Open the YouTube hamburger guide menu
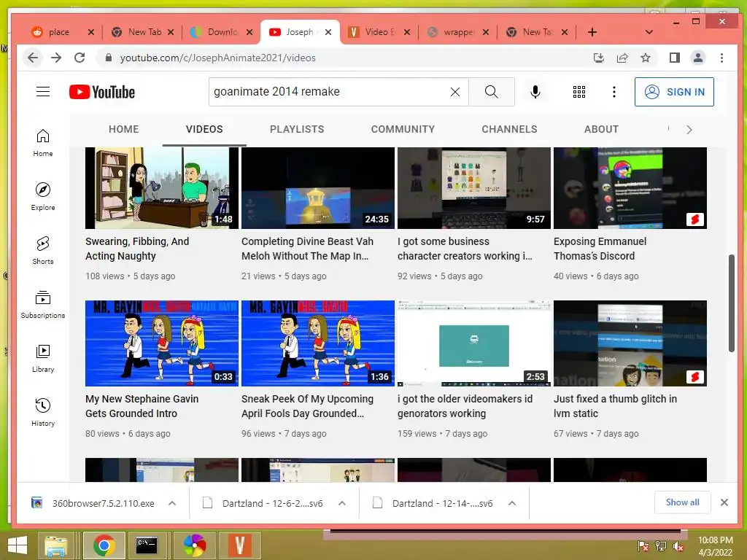The width and height of the screenshot is (747, 560). 43,91
